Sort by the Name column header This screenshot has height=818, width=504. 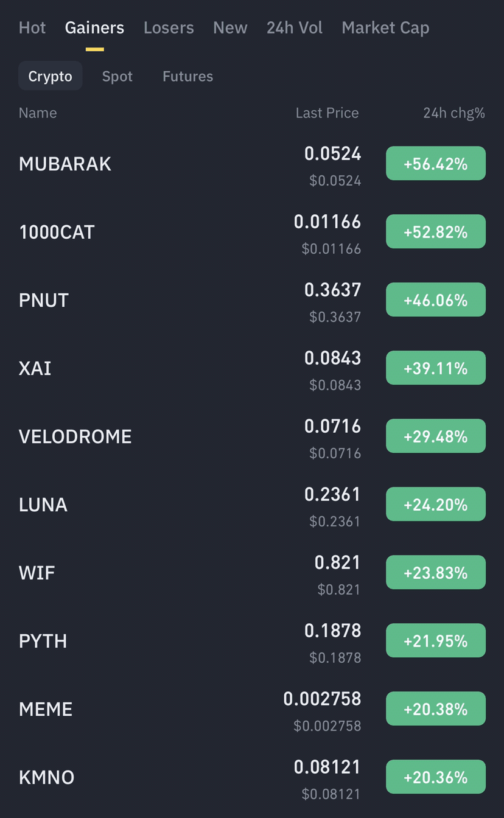pos(38,113)
